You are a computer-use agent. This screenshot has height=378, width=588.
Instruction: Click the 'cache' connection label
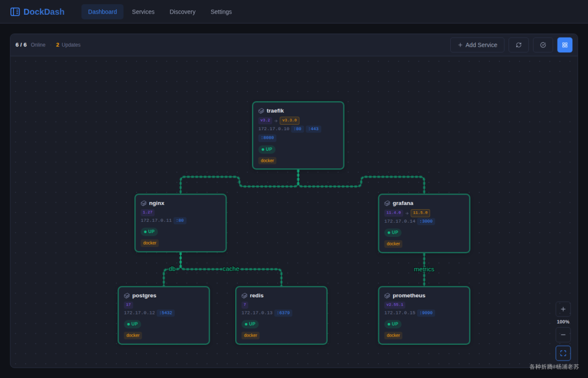(x=231, y=269)
